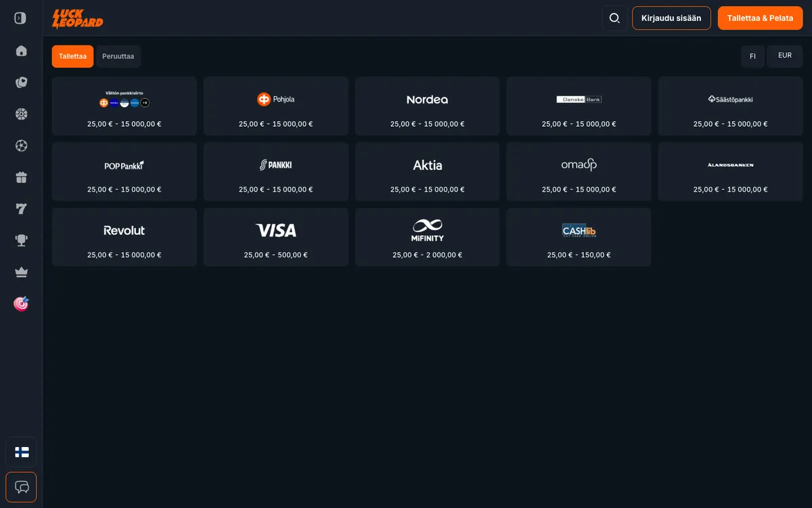Open the FI country selector

coord(752,56)
